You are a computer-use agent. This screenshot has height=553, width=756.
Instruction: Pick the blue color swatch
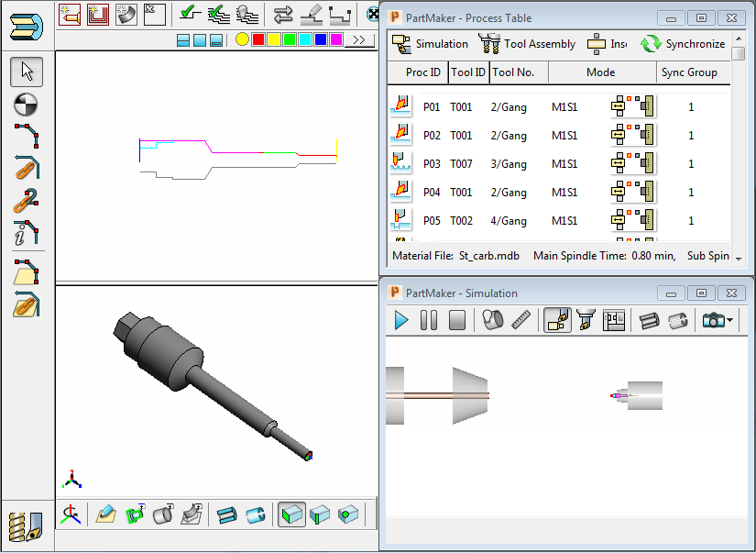pyautogui.click(x=320, y=39)
